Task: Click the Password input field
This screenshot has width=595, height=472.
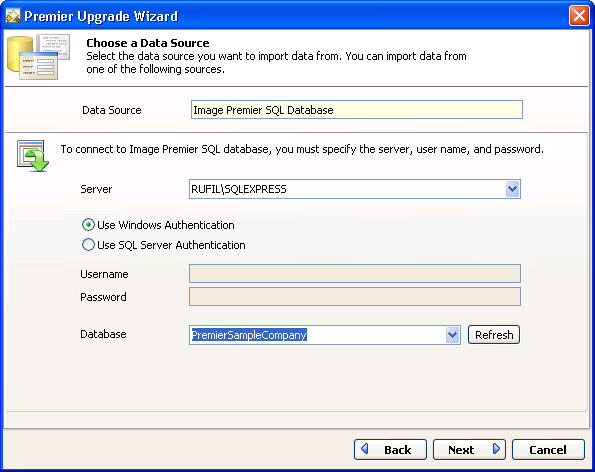Action: (x=355, y=296)
